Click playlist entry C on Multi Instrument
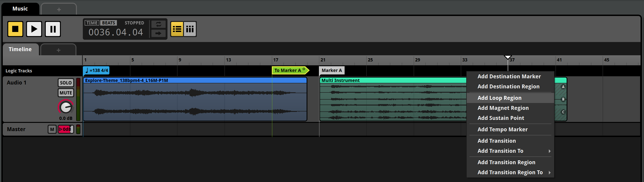The image size is (644, 182). (563, 112)
